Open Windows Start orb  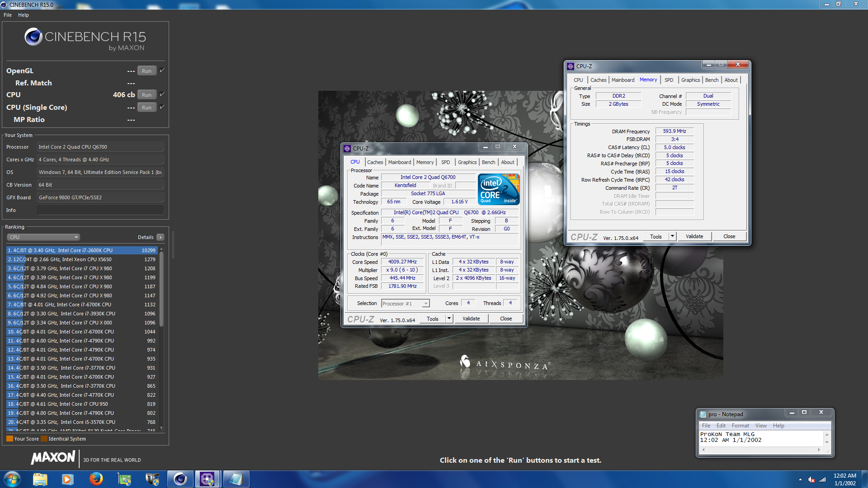12,479
